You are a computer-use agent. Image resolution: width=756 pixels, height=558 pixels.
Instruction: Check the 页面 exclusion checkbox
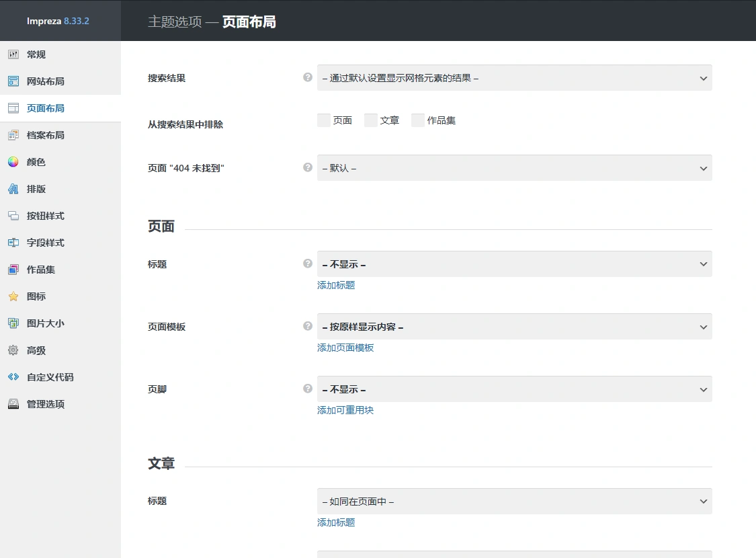coord(323,120)
